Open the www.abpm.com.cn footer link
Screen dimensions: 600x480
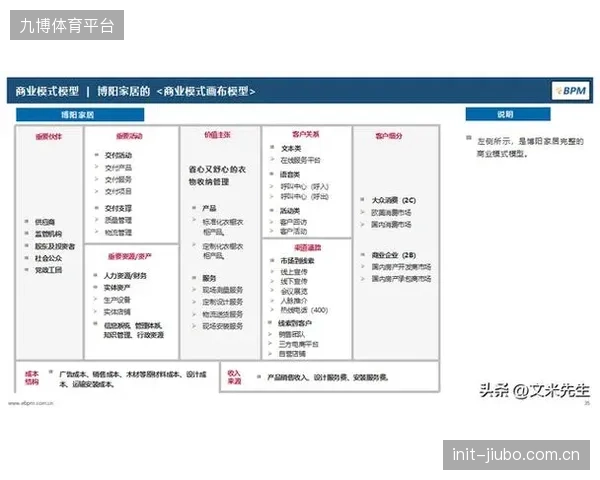[x=31, y=403]
